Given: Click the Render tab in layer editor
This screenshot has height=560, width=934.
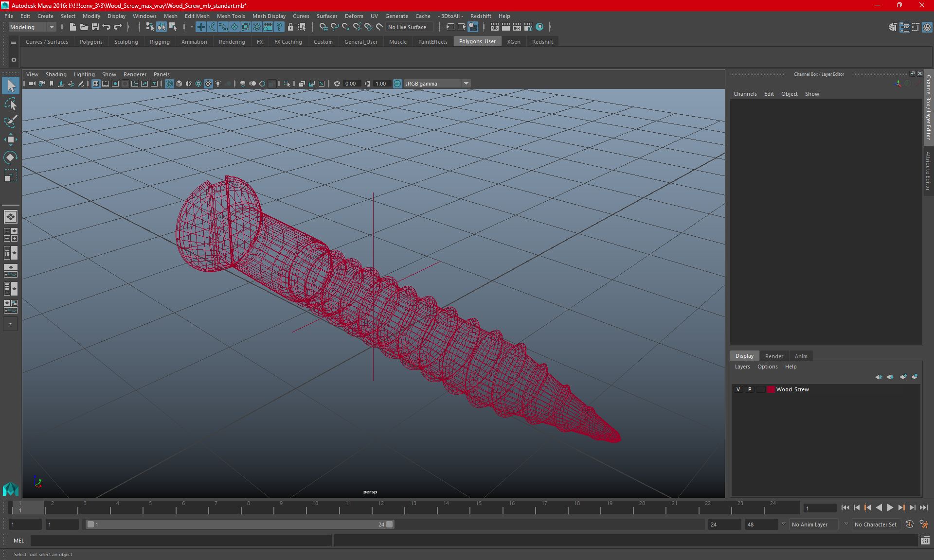Looking at the screenshot, I should click(x=773, y=356).
